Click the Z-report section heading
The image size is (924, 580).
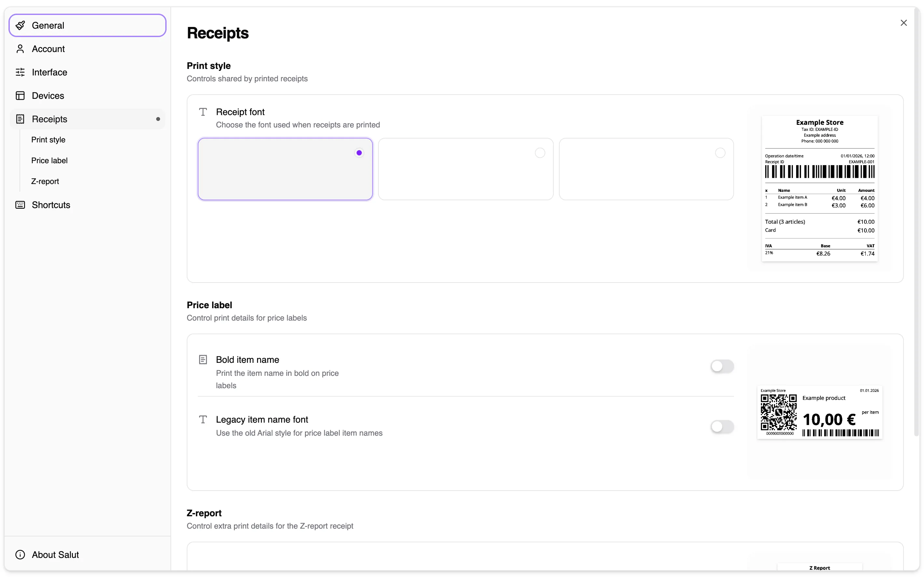204,513
